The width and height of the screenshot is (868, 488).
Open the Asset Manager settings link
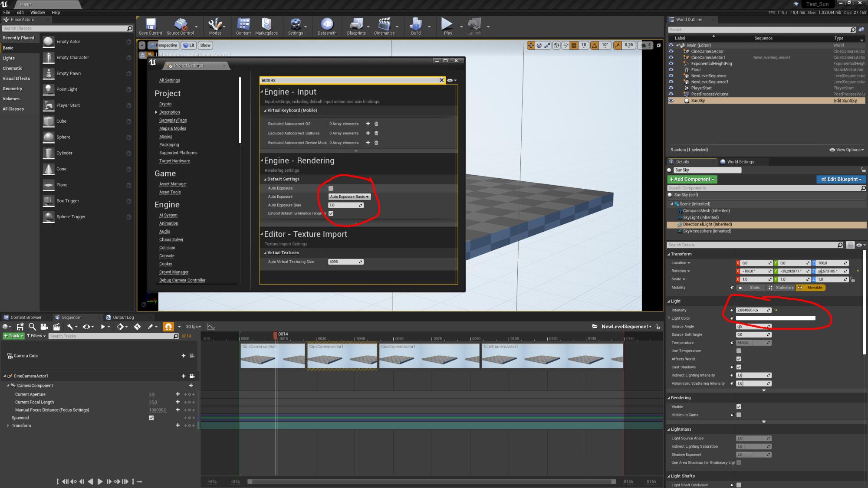[173, 184]
